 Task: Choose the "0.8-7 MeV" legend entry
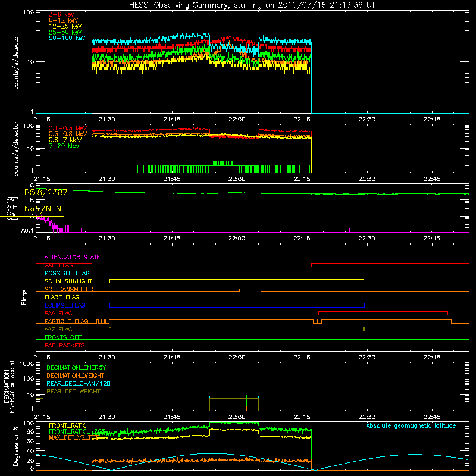point(65,140)
